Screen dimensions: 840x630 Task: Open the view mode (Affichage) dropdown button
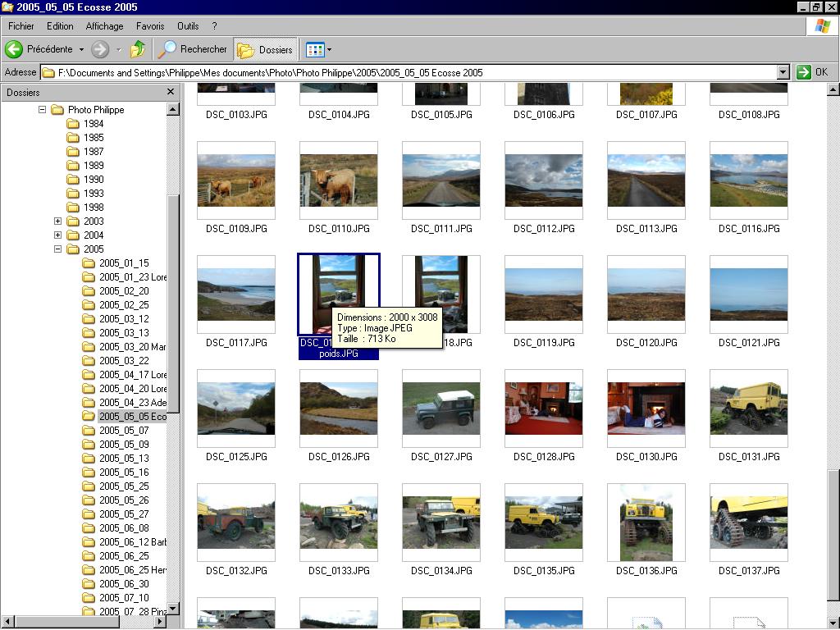[x=318, y=49]
